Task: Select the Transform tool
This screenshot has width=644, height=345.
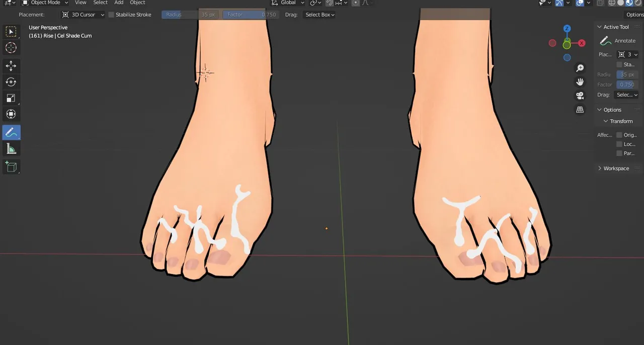Action: tap(11, 114)
